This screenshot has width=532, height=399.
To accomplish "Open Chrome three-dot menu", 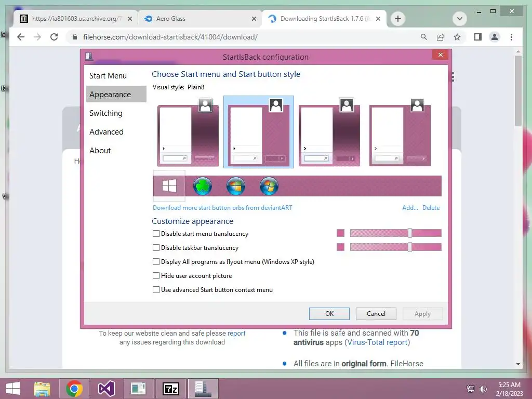I will [511, 37].
